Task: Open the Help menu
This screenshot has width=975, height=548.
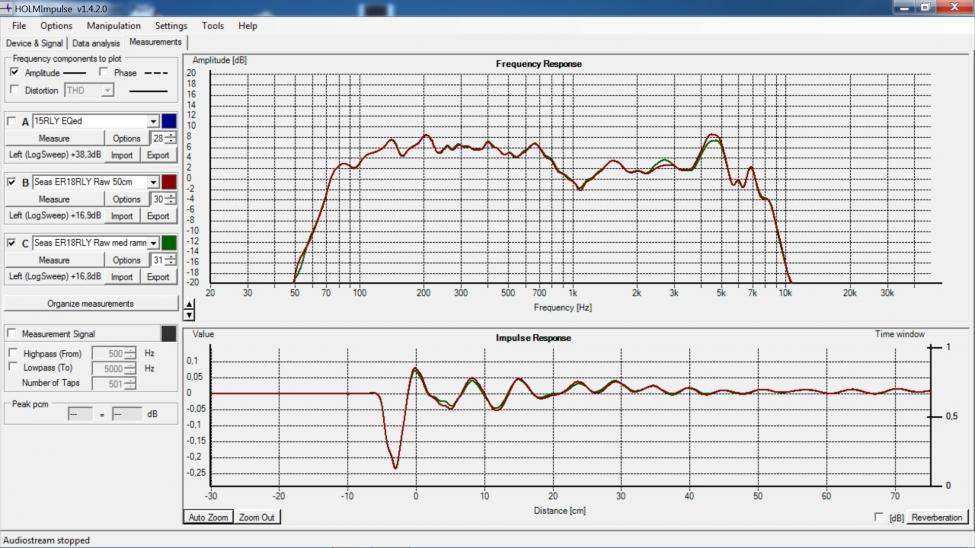Action: 247,26
